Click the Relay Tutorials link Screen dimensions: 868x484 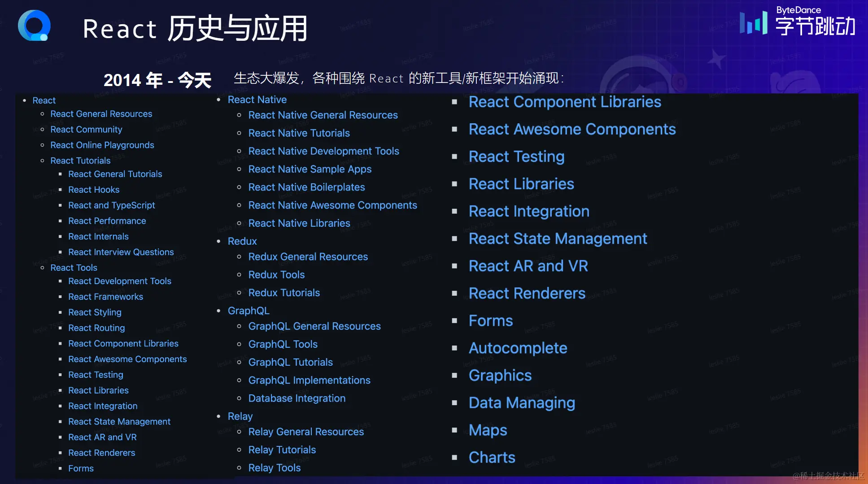[282, 449]
